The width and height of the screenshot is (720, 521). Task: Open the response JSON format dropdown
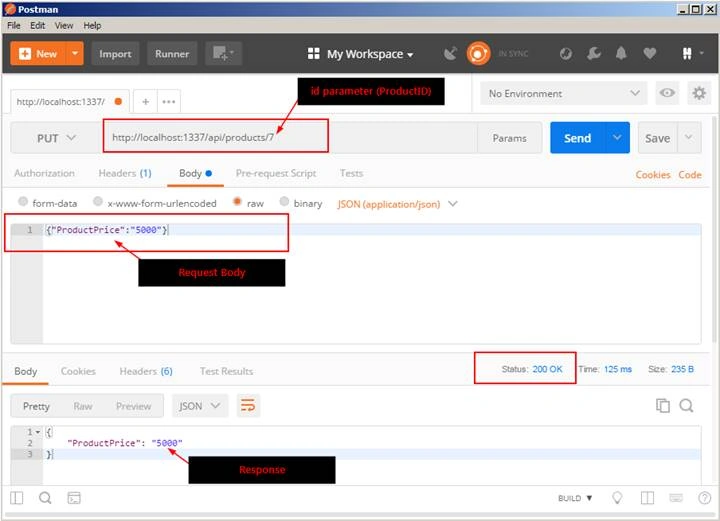[x=200, y=406]
